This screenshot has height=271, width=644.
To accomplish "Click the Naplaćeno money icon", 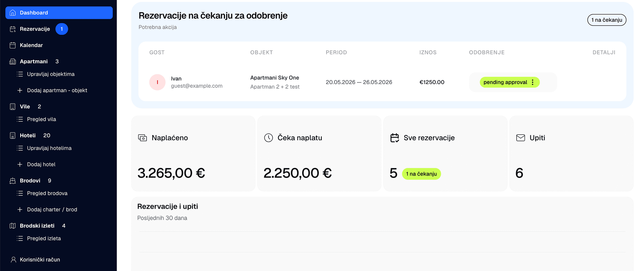I will [x=142, y=138].
